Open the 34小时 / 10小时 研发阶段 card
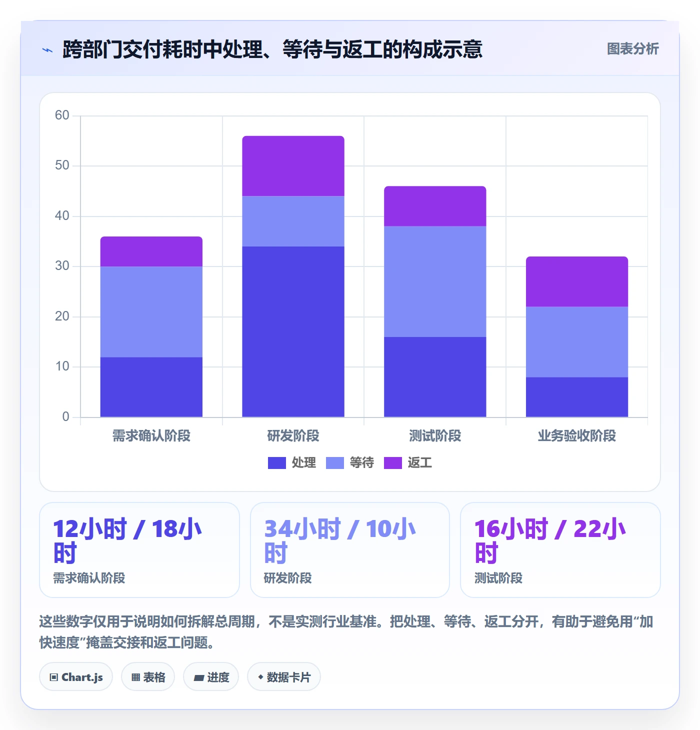700x730 pixels. 350,550
